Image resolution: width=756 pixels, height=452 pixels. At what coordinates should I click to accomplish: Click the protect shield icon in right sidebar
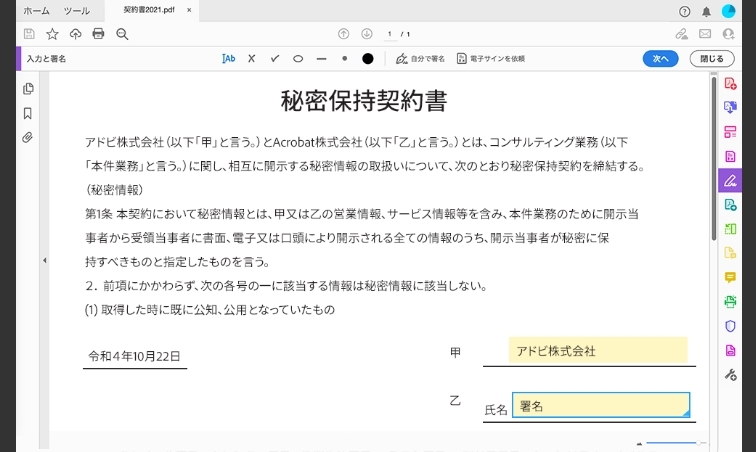point(730,326)
